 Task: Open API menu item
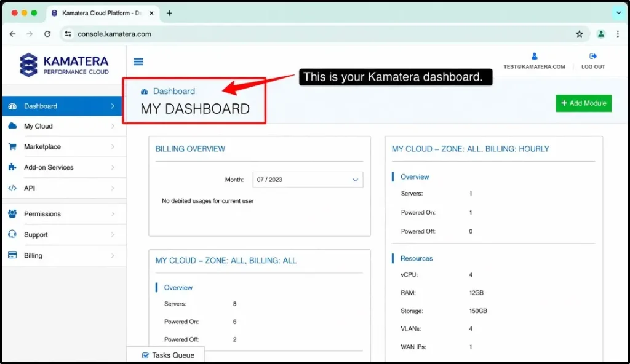(x=64, y=188)
